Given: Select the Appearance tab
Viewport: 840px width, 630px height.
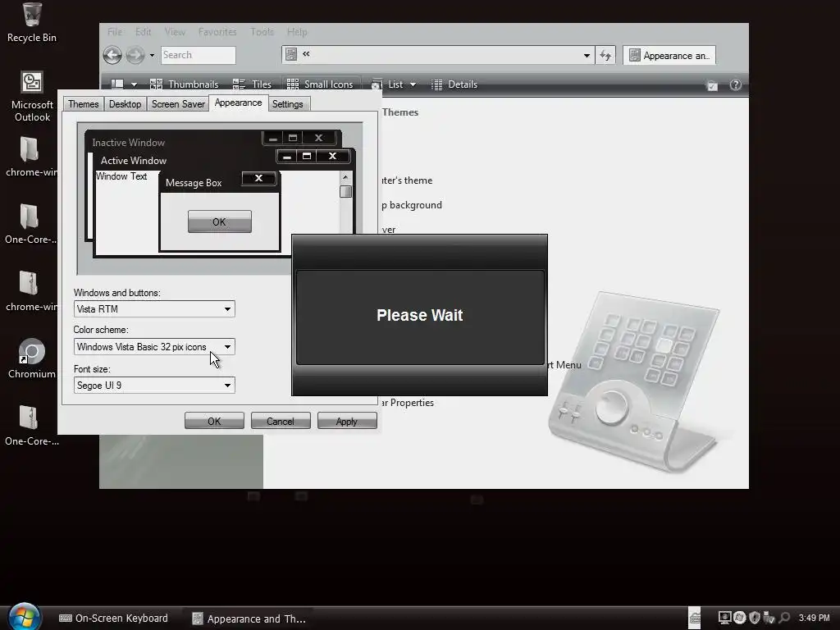Looking at the screenshot, I should (238, 103).
